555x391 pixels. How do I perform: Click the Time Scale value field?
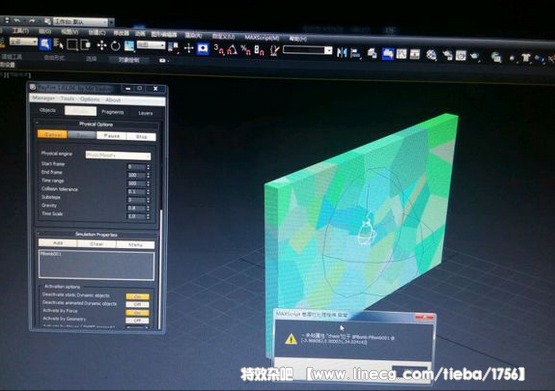click(x=137, y=216)
